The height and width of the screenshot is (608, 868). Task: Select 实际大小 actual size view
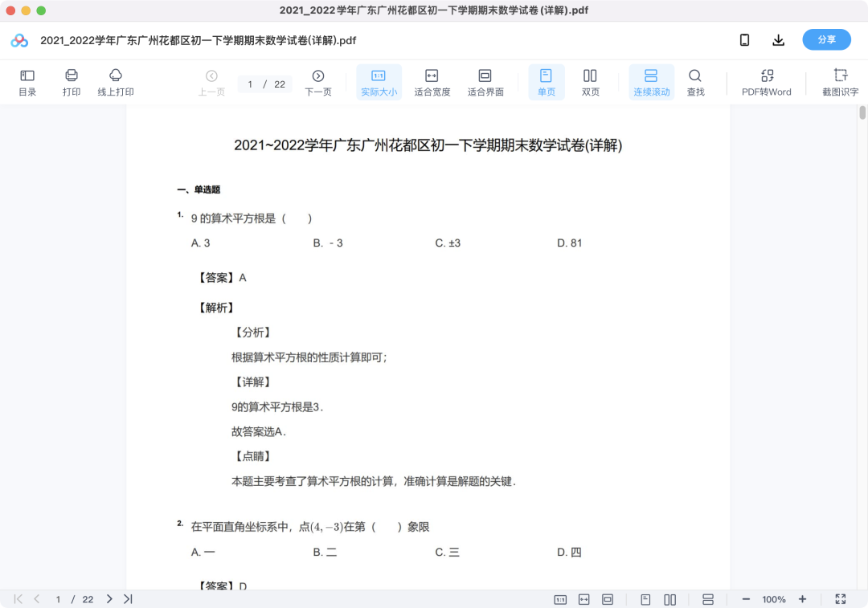tap(379, 83)
